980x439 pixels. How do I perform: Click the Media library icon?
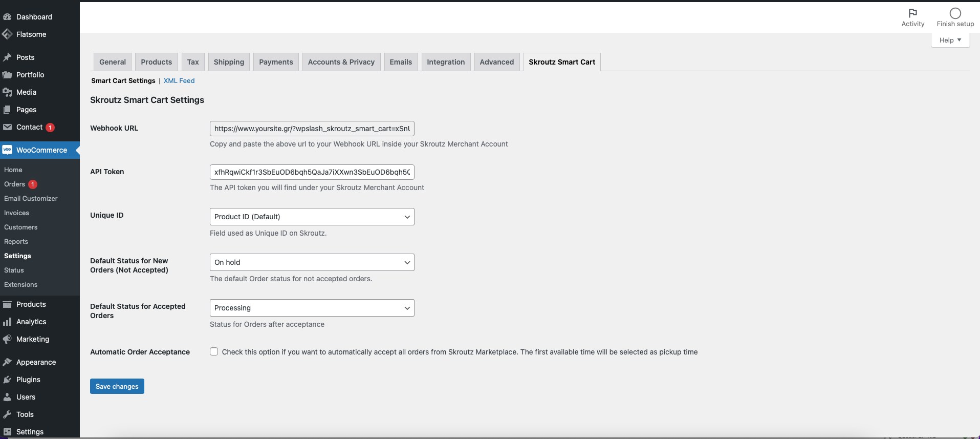click(7, 92)
